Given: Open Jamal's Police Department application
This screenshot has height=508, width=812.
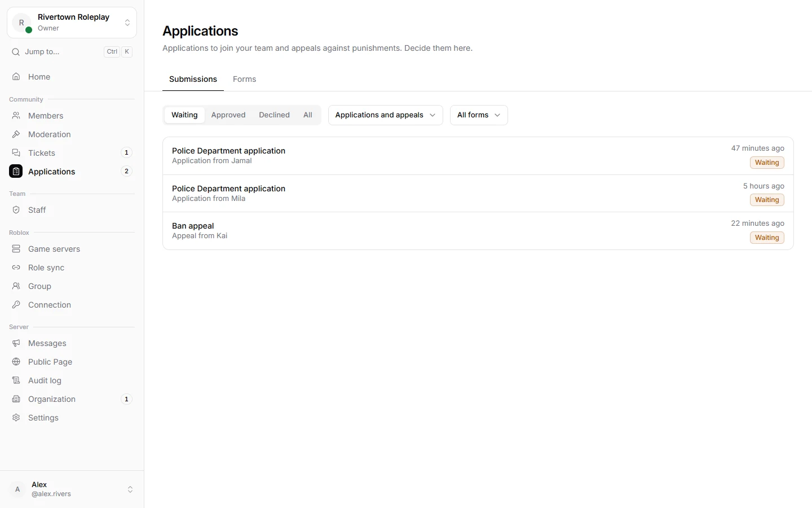Looking at the screenshot, I should click(478, 156).
